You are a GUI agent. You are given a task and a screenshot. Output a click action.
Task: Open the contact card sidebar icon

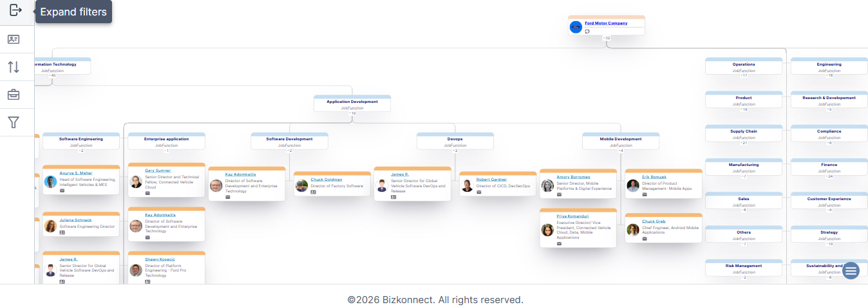point(14,39)
